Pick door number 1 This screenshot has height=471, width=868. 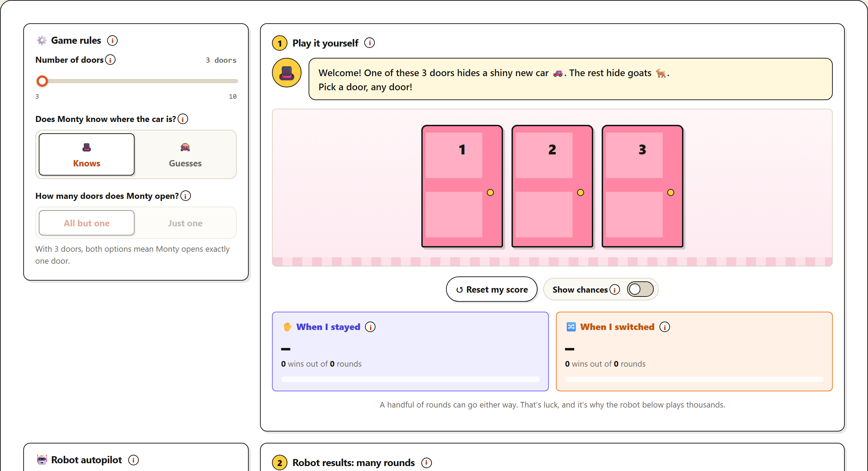(x=462, y=186)
